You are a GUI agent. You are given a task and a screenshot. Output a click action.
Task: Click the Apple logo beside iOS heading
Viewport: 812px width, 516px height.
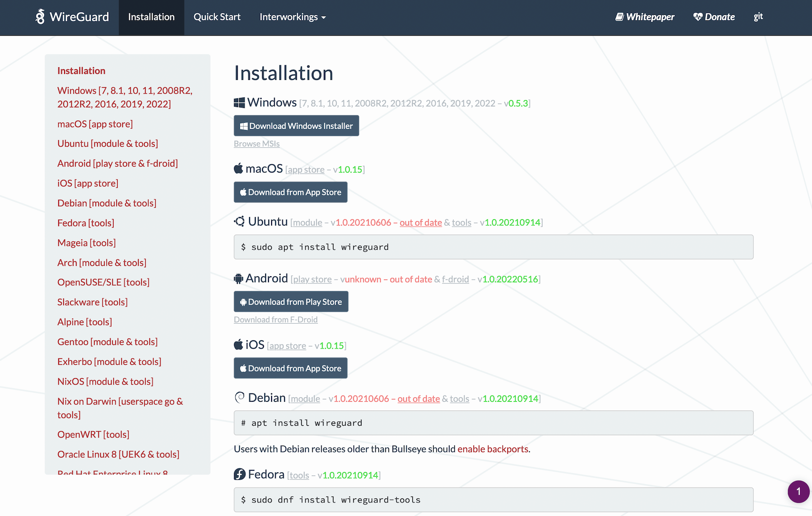pyautogui.click(x=238, y=344)
